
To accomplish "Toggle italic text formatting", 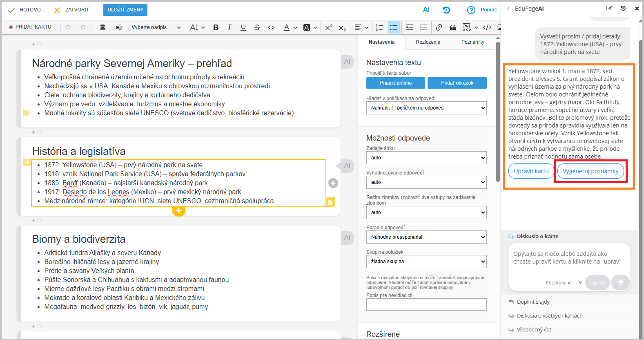I will 230,27.
